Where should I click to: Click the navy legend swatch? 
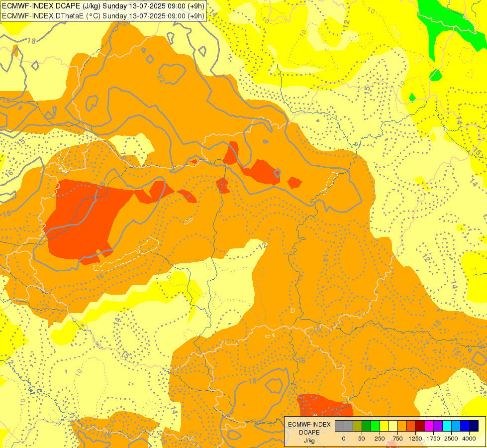point(474,426)
